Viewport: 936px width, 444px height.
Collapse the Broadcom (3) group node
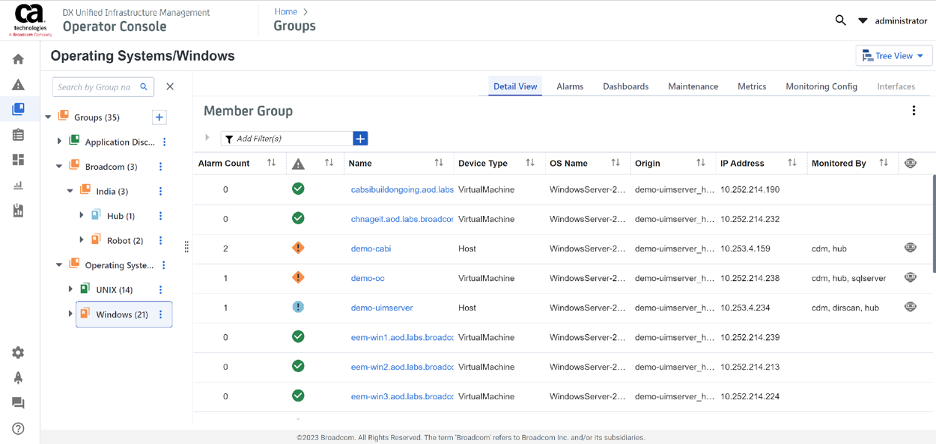pos(59,166)
